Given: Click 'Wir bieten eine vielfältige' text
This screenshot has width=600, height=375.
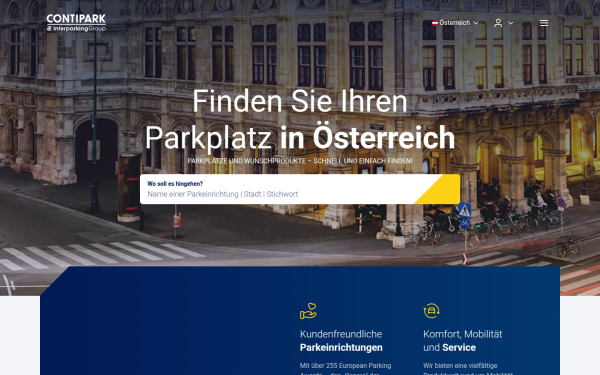Looking at the screenshot, I should [460, 365].
